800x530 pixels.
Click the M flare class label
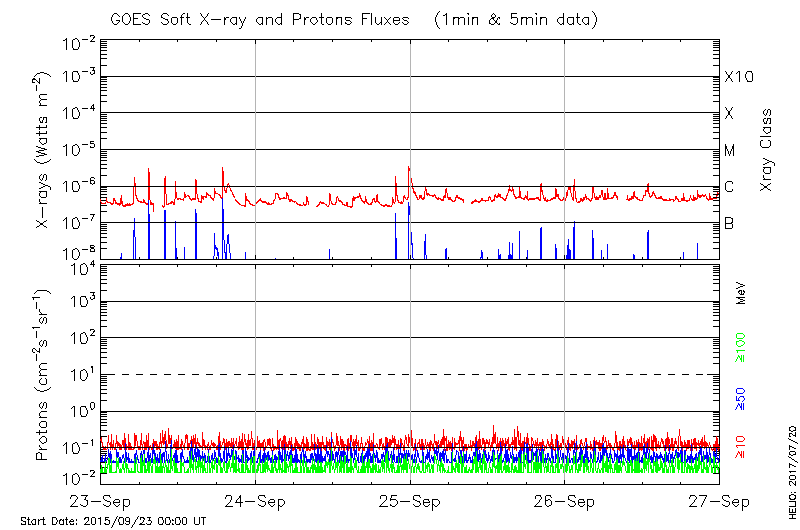pyautogui.click(x=729, y=150)
